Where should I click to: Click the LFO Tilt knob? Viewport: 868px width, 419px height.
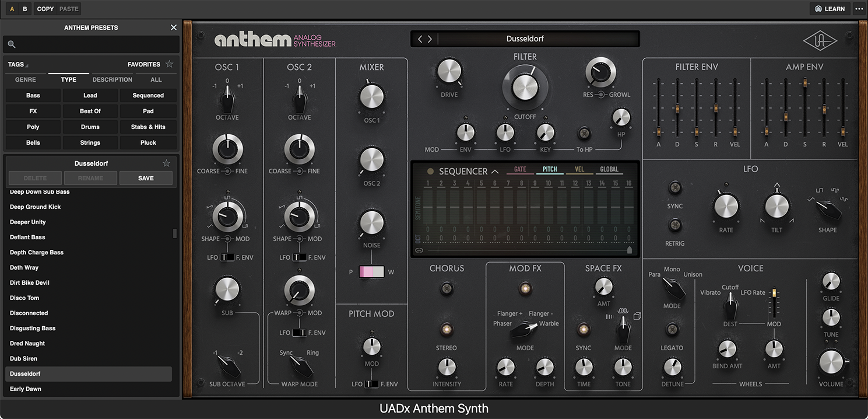pyautogui.click(x=776, y=206)
